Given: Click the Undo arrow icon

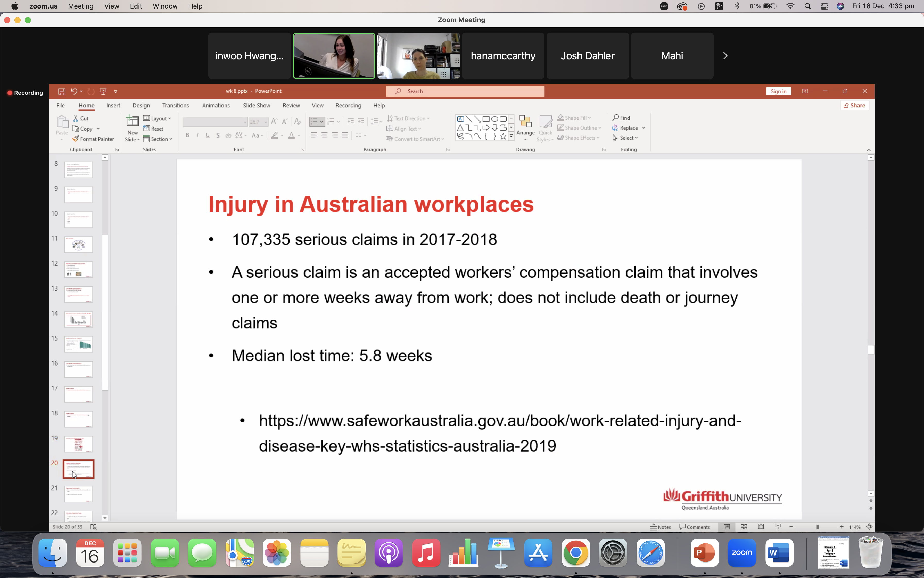Looking at the screenshot, I should [x=74, y=91].
